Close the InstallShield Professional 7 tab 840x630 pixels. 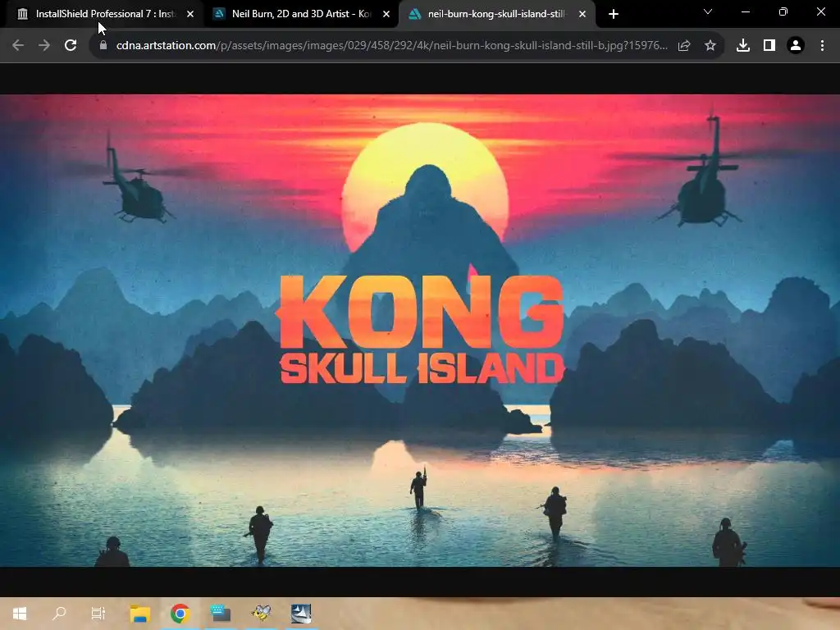point(190,14)
